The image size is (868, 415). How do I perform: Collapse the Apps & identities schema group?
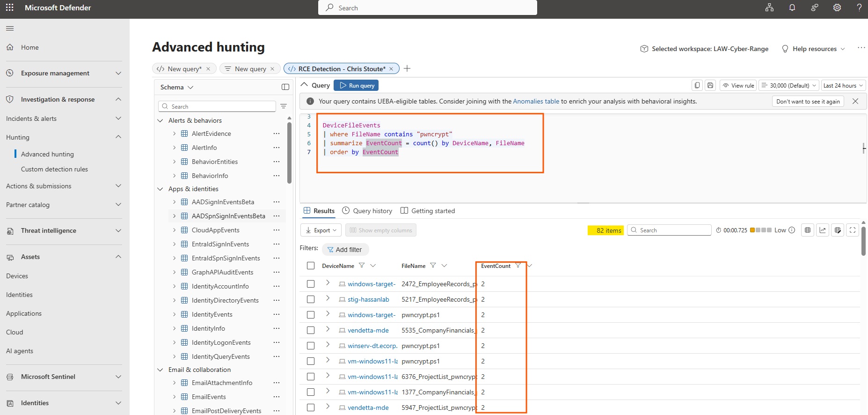tap(160, 189)
